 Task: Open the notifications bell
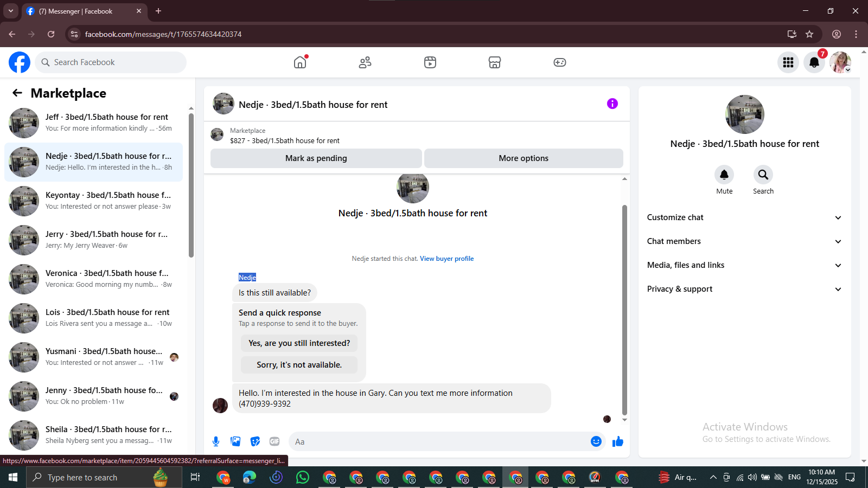(x=814, y=62)
